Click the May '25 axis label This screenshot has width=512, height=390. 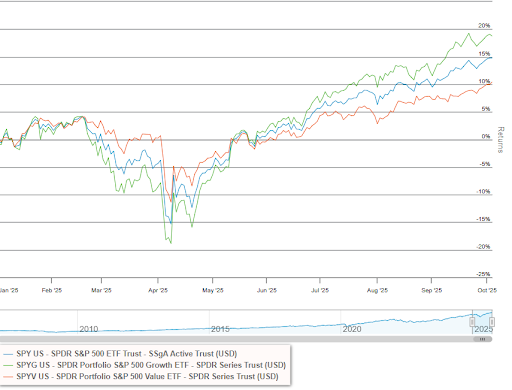(213, 290)
